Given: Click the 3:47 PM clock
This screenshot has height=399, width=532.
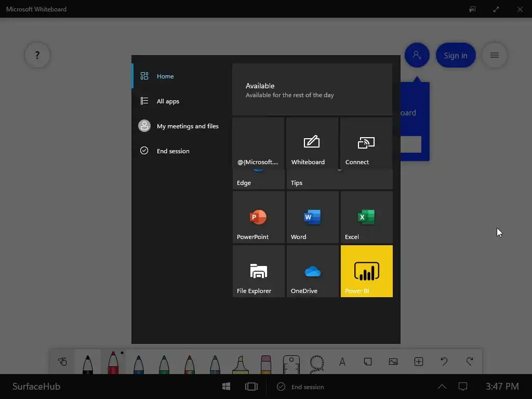Looking at the screenshot, I should (502, 387).
